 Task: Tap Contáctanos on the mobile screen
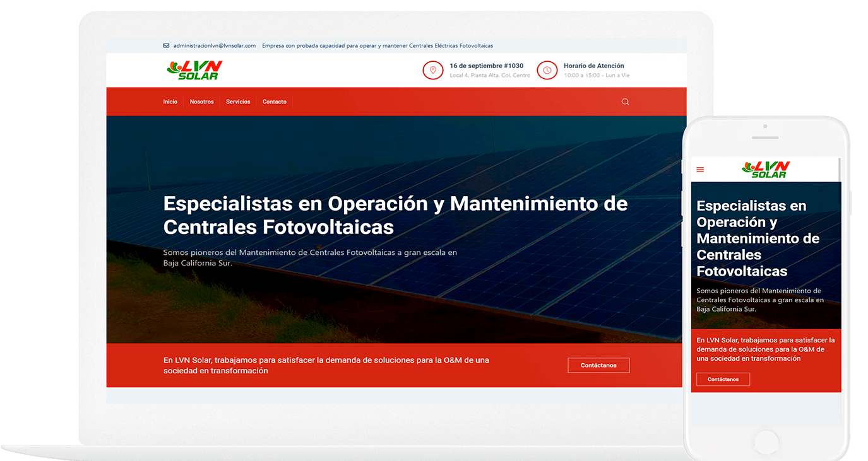click(x=722, y=379)
